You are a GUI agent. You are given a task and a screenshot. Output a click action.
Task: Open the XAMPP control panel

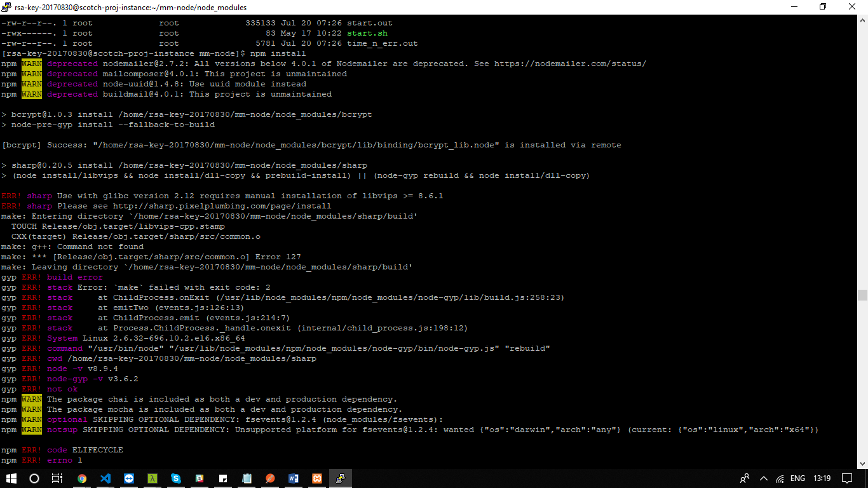(317, 478)
